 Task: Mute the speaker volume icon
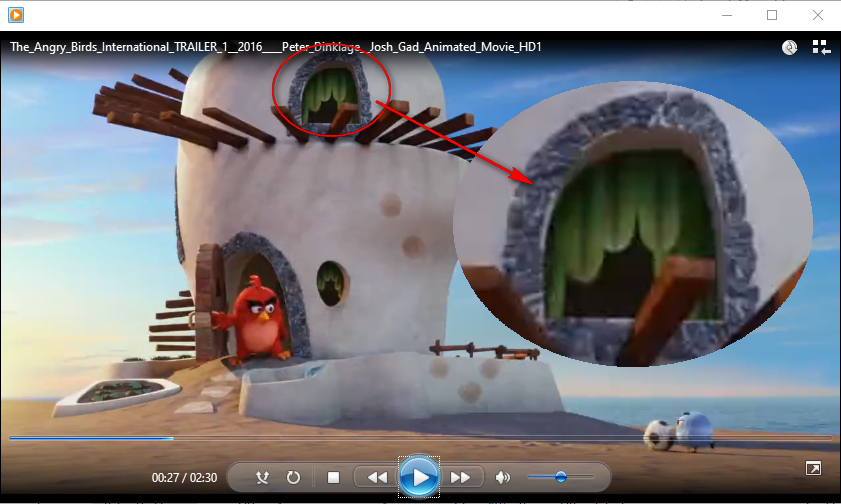(x=502, y=477)
